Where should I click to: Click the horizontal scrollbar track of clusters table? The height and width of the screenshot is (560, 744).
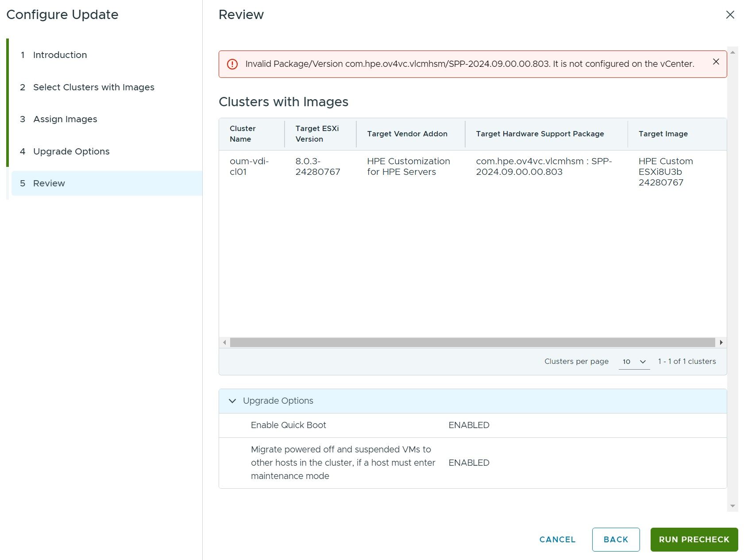click(472, 342)
